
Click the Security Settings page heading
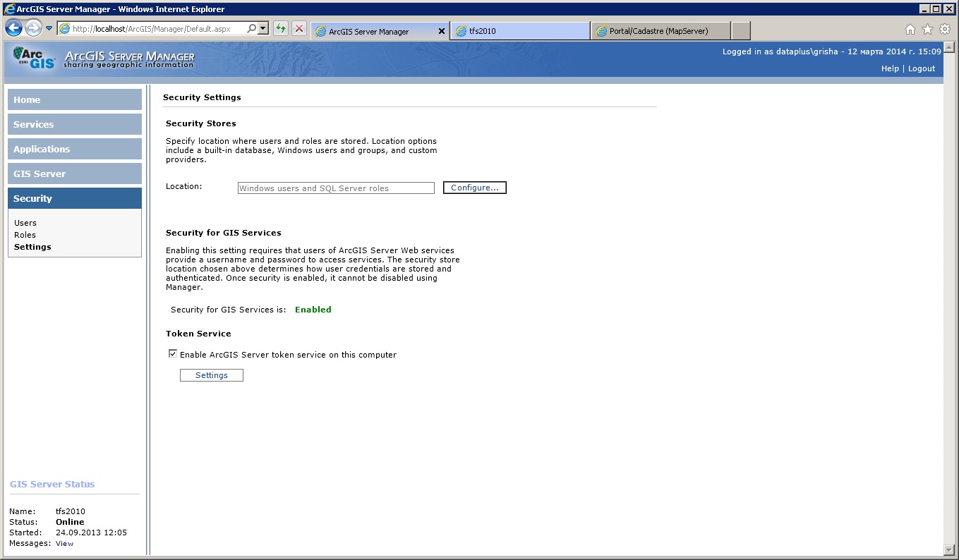click(202, 97)
